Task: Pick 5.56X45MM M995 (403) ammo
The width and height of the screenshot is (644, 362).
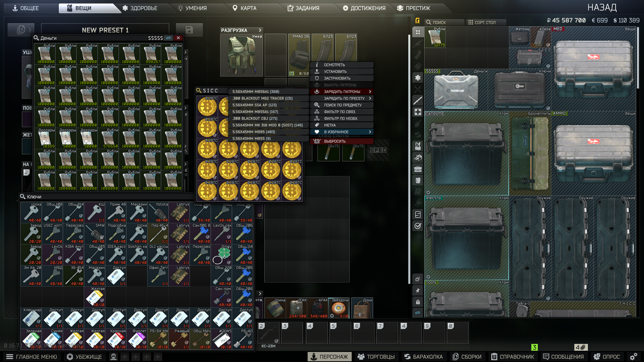Action: [268, 132]
